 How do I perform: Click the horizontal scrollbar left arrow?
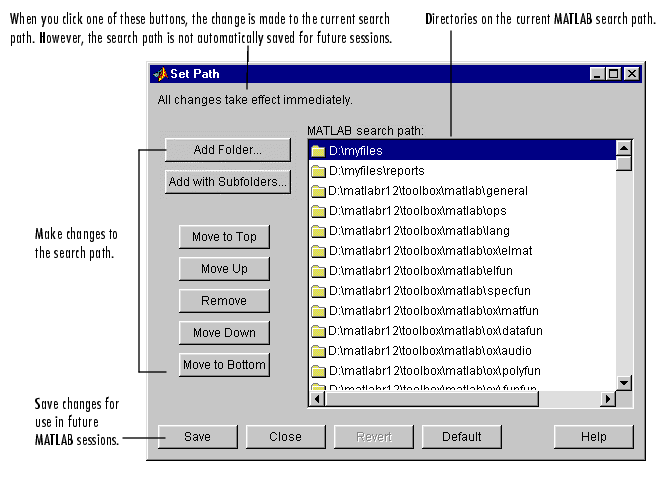(317, 399)
